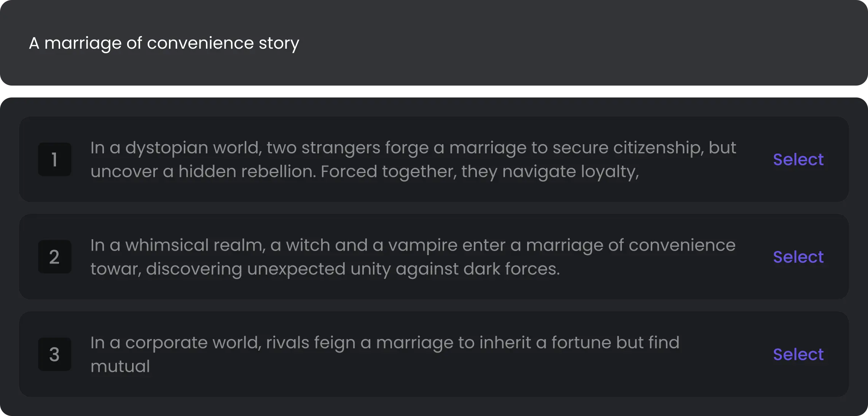The width and height of the screenshot is (868, 416).
Task: Click the 'A marriage of convenience story' prompt text
Action: pos(164,43)
